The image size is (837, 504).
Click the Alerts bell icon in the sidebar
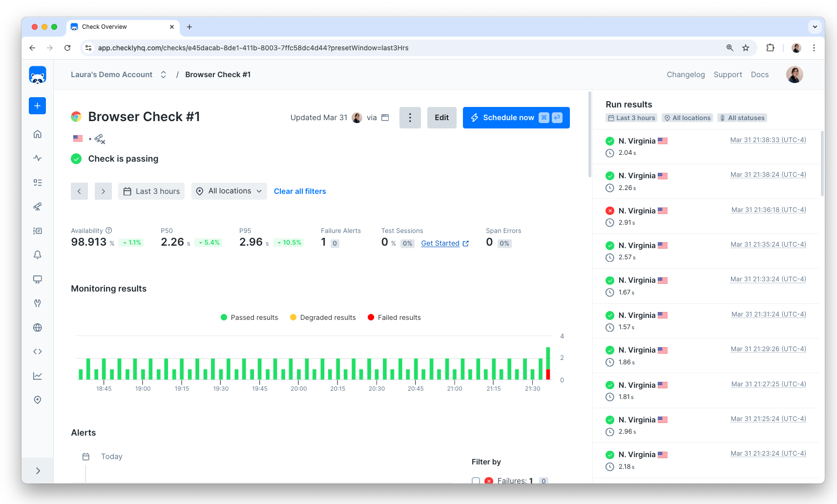[37, 254]
